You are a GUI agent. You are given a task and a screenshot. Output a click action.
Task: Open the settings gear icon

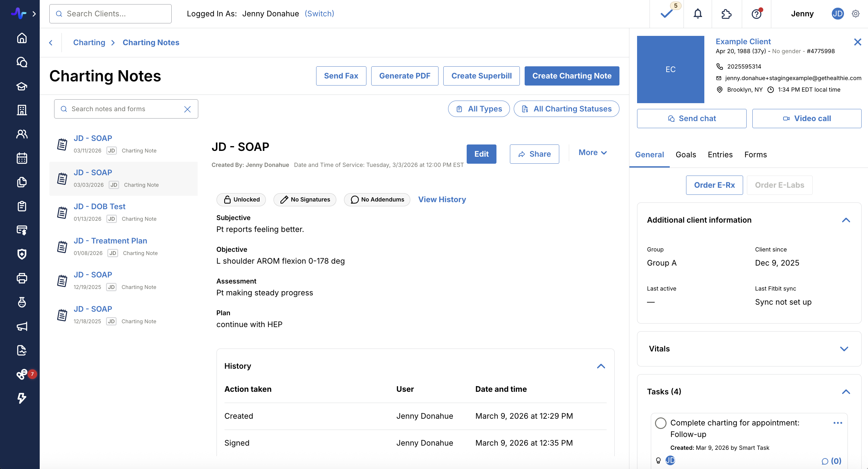[855, 14]
